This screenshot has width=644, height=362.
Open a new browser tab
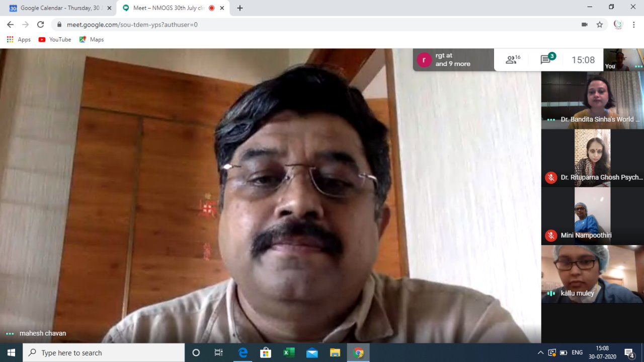coord(240,8)
